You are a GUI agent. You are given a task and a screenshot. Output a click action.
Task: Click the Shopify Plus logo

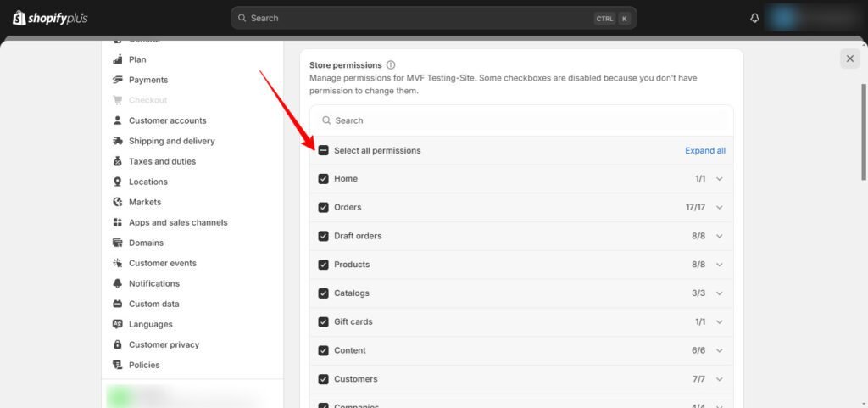coord(50,19)
